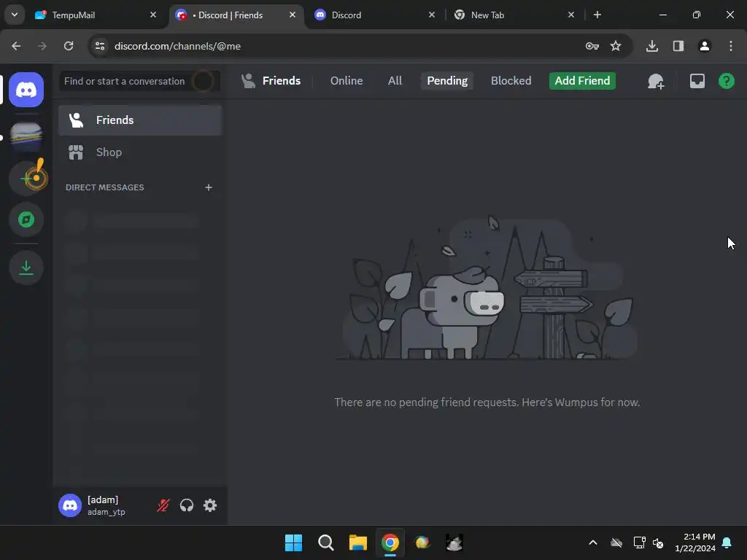Select the Friends sidebar item
This screenshot has width=747, height=560.
pyautogui.click(x=140, y=120)
